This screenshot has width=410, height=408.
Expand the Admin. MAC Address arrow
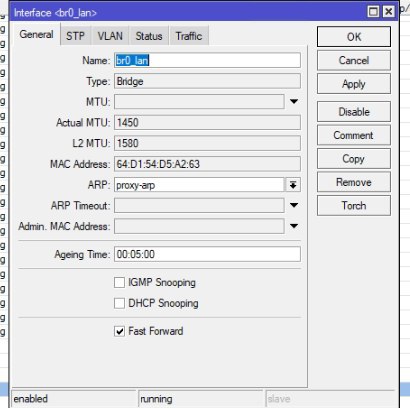pos(294,226)
